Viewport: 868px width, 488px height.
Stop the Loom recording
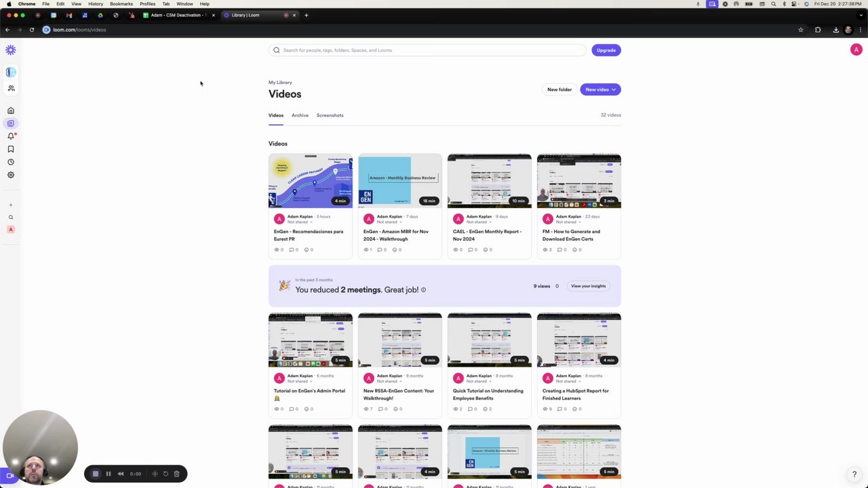pos(96,474)
